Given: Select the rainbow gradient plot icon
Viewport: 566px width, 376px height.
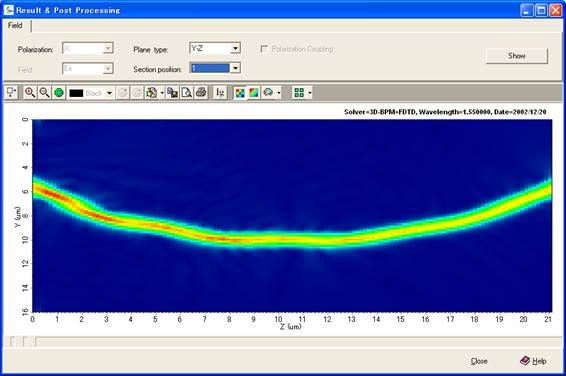Looking at the screenshot, I should pyautogui.click(x=254, y=93).
